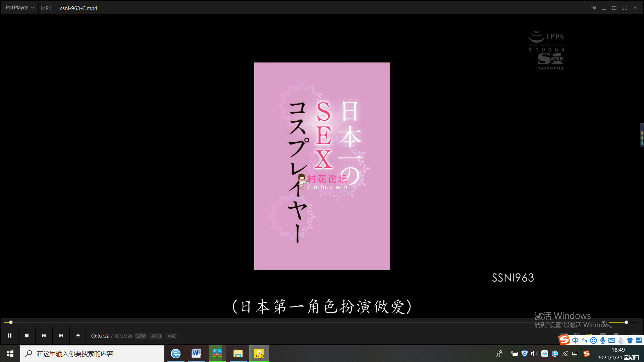Mute audio with the player speaker icon
Image resolution: width=644 pixels, height=362 pixels.
click(604, 322)
